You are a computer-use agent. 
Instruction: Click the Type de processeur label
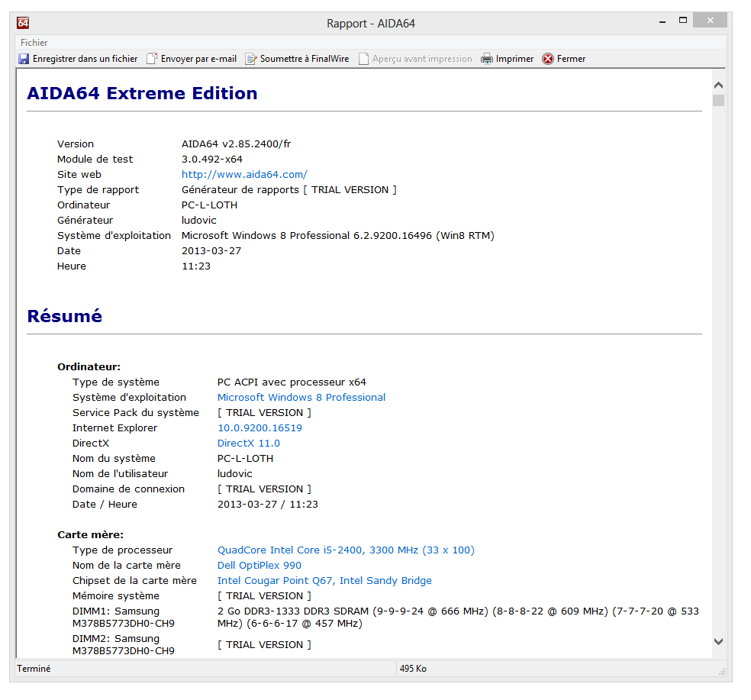(x=122, y=550)
